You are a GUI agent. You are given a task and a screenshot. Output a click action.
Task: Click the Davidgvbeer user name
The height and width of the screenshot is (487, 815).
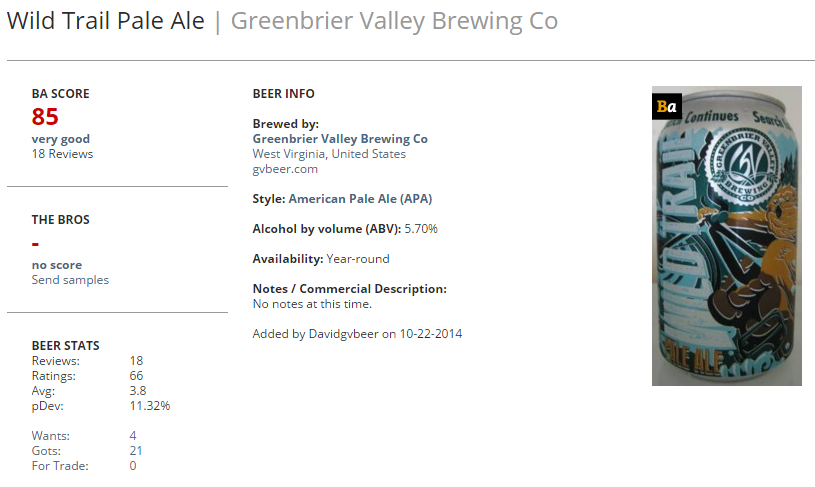[343, 334]
